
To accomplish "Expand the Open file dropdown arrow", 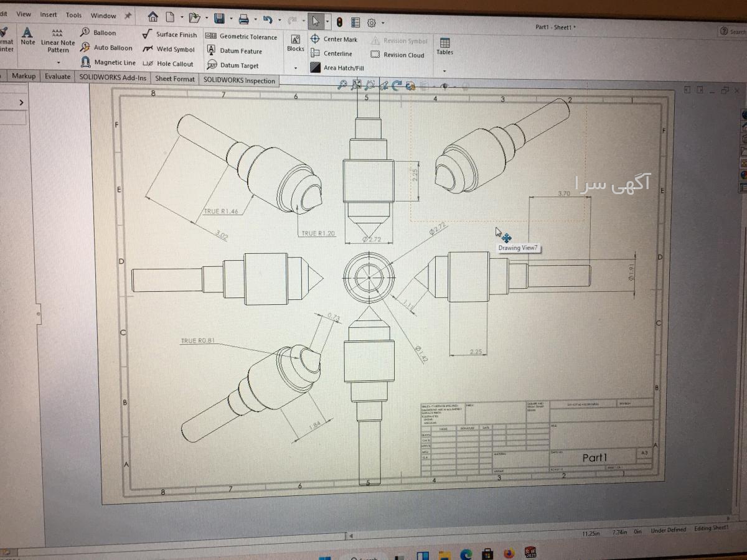I will pos(207,19).
